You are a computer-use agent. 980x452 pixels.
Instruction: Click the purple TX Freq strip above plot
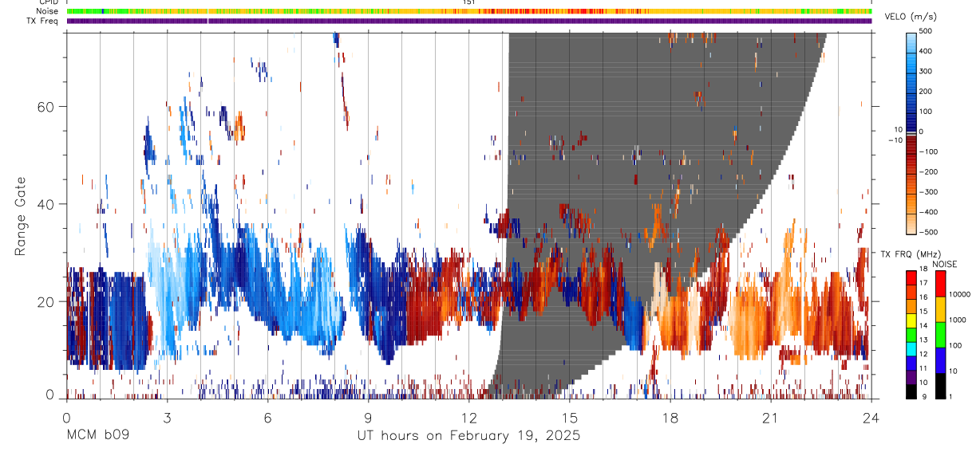469,21
